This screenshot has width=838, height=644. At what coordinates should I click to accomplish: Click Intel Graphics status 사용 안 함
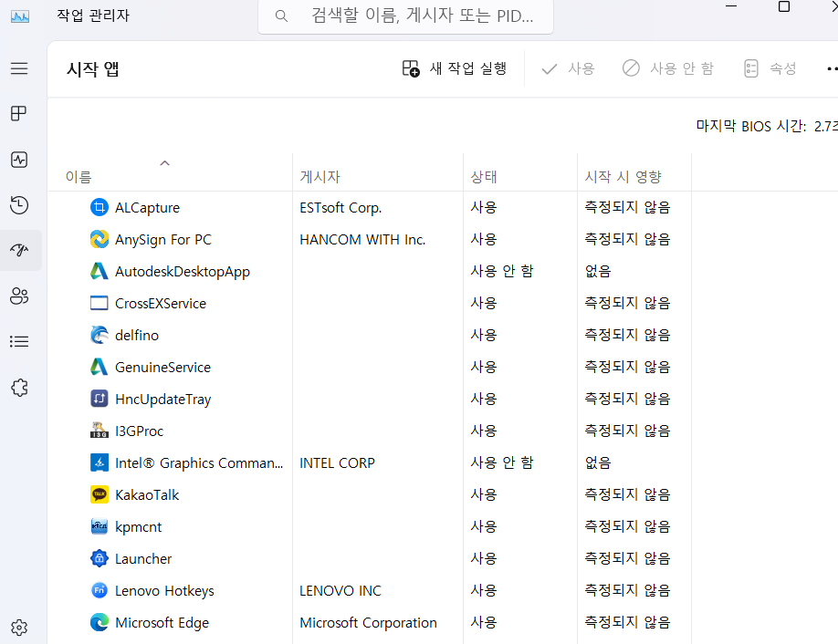click(502, 462)
